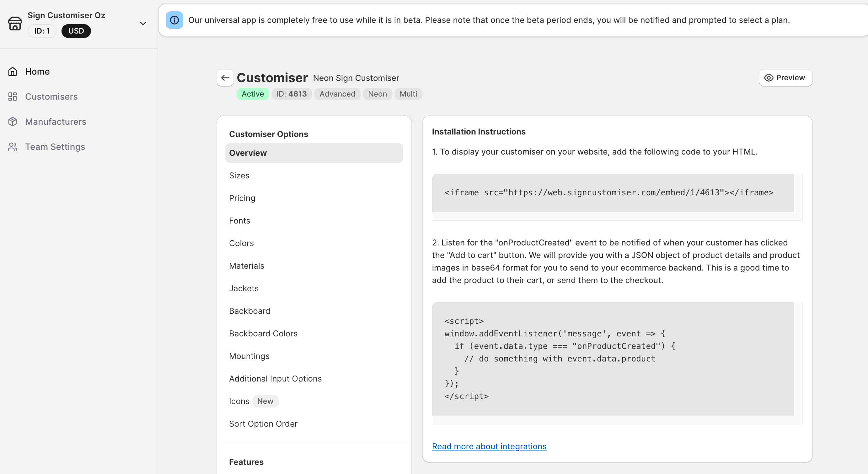Expand the Sign Customiser Oz account chevron

[143, 23]
